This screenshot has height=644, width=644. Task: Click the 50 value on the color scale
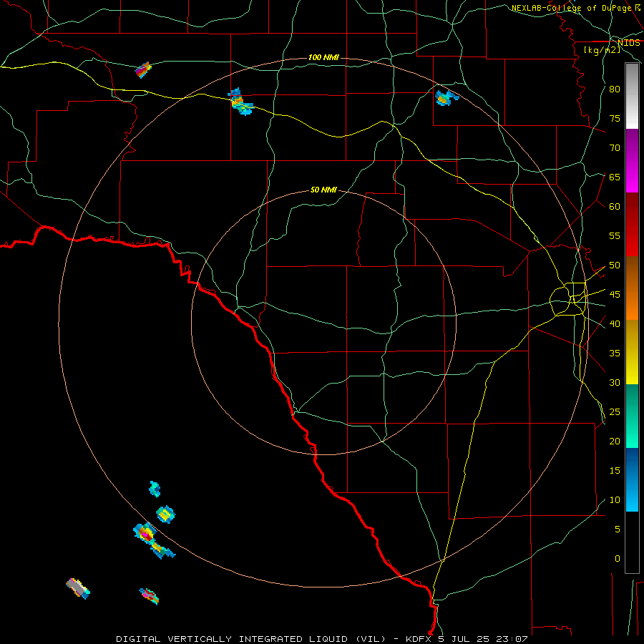click(615, 265)
